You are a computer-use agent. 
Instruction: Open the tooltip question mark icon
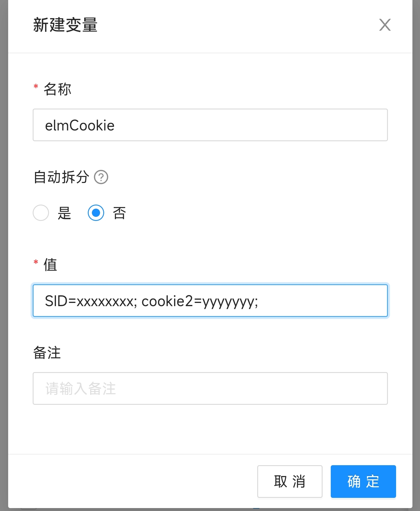click(101, 177)
